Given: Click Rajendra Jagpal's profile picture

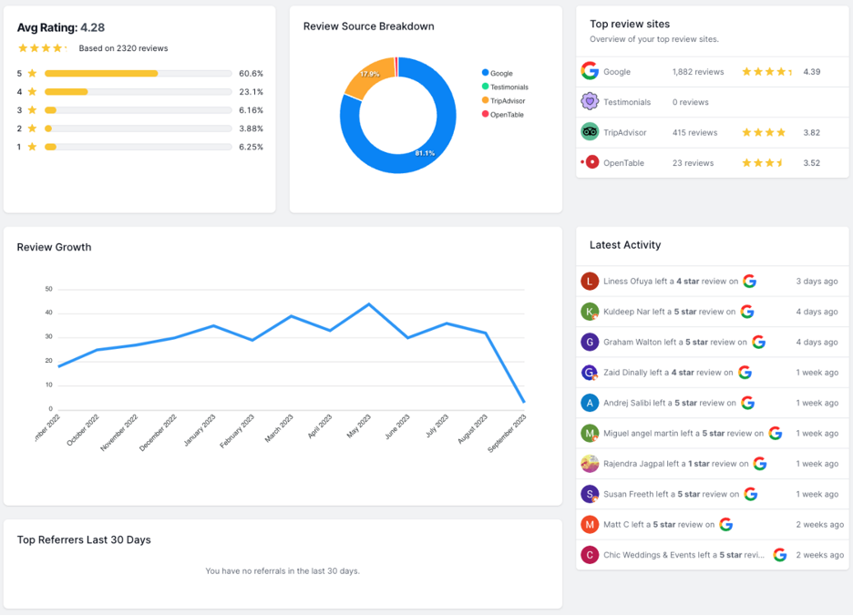Looking at the screenshot, I should [590, 464].
